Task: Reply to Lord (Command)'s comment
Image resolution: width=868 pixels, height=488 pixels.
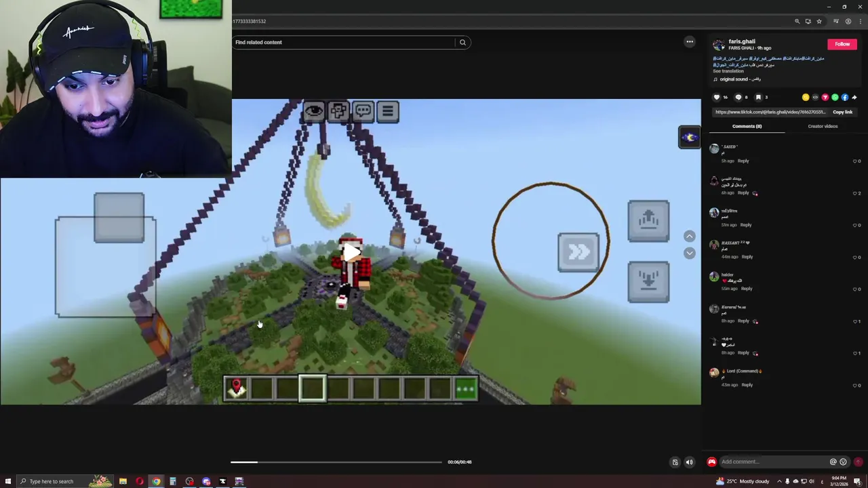Action: (747, 385)
